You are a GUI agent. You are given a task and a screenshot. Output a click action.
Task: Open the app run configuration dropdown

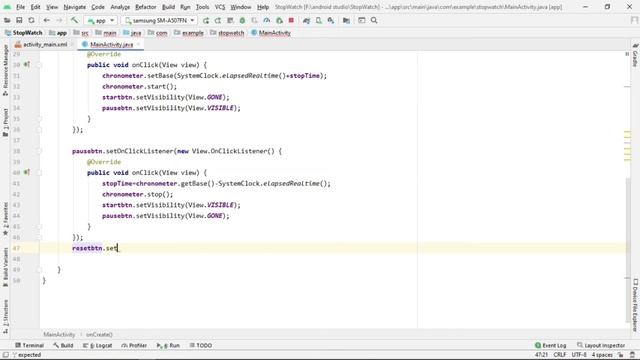[x=100, y=20]
